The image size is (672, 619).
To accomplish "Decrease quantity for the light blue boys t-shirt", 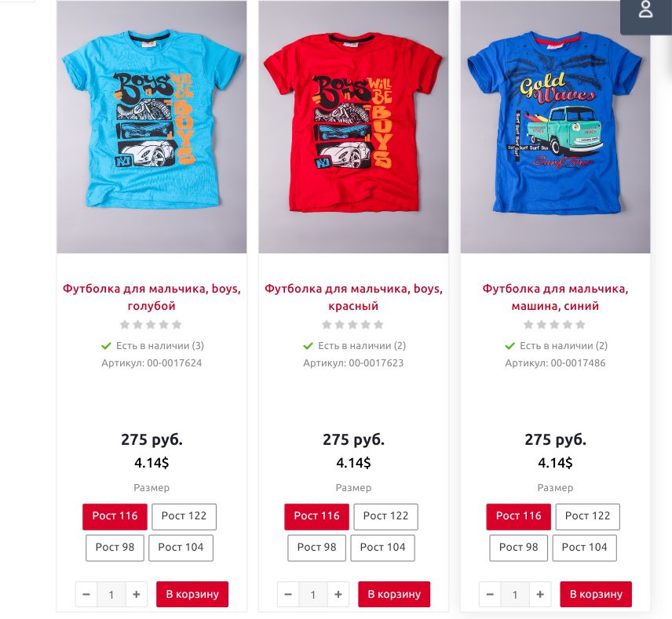I will coord(86,594).
